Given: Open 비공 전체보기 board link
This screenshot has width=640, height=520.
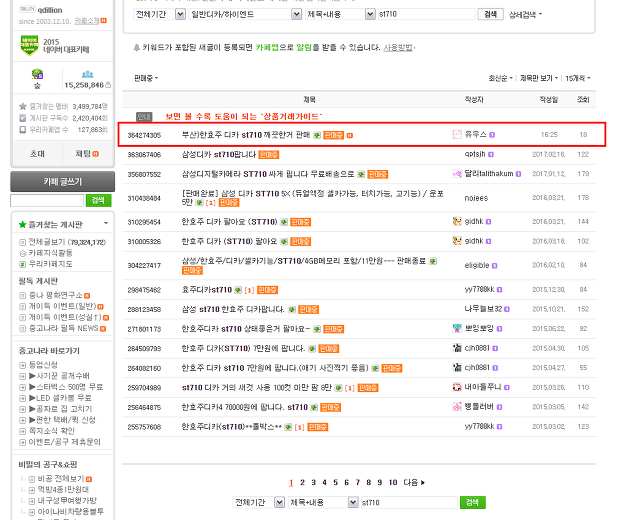Looking at the screenshot, I should [61, 479].
